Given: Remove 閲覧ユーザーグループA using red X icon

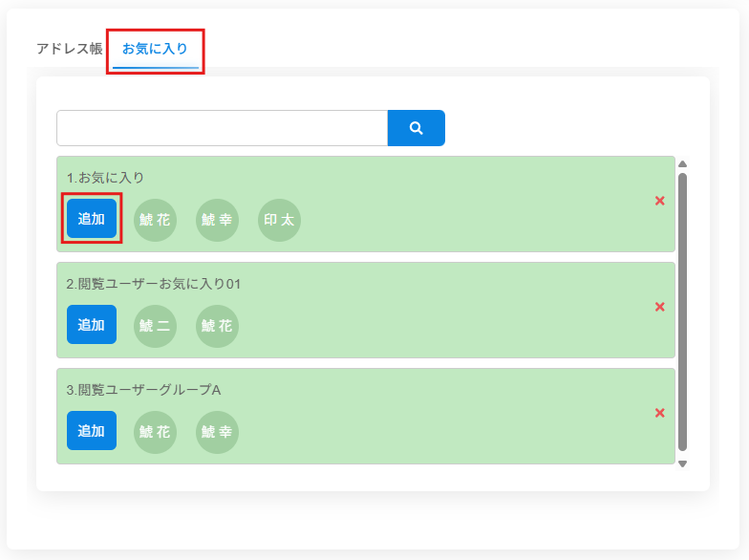Looking at the screenshot, I should pyautogui.click(x=659, y=413).
